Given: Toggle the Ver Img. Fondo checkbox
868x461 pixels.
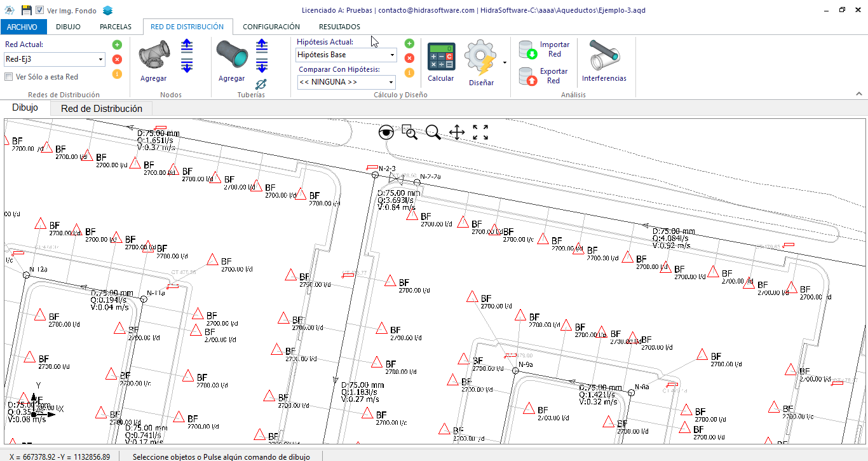Looking at the screenshot, I should (39, 10).
